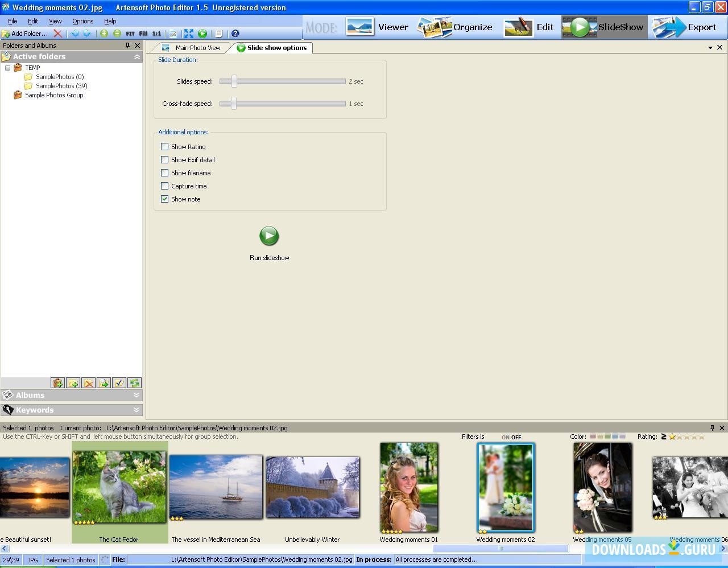The image size is (728, 568).
Task: Open the Options menu
Action: click(x=82, y=21)
